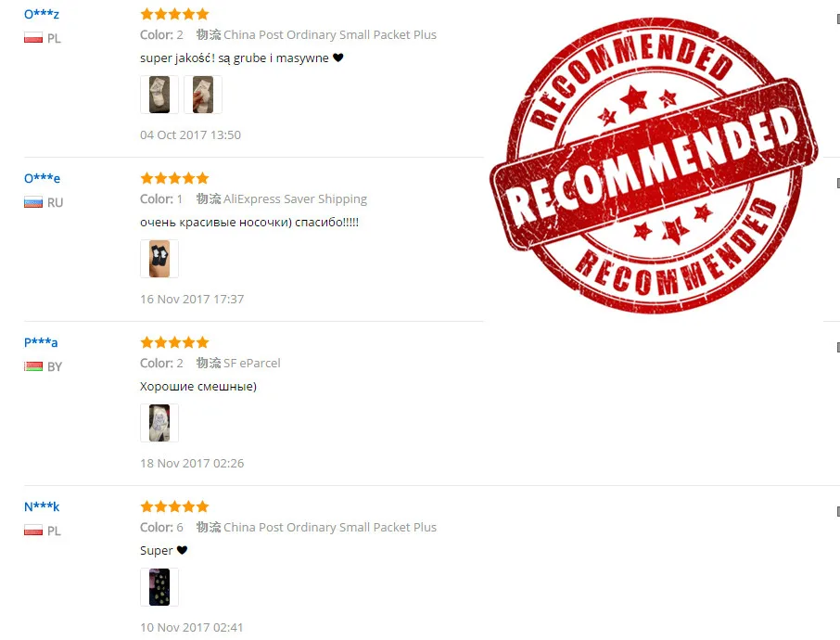Click the Poland flag icon under O***z
The image size is (840, 640).
[33, 38]
